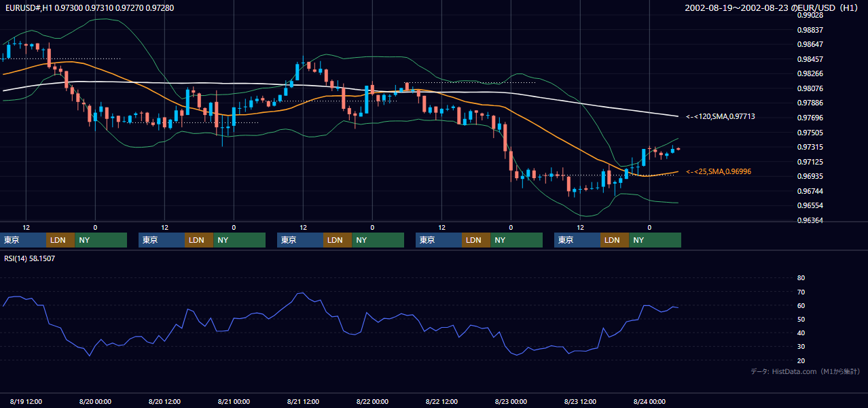Click the 0.97505 axis value
Screen dimensions: 868x408
click(810, 133)
